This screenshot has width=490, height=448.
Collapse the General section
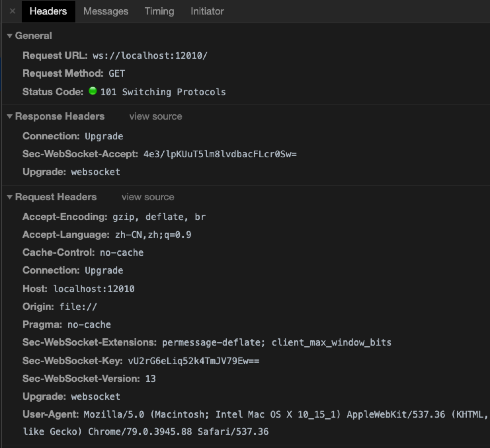(10, 36)
